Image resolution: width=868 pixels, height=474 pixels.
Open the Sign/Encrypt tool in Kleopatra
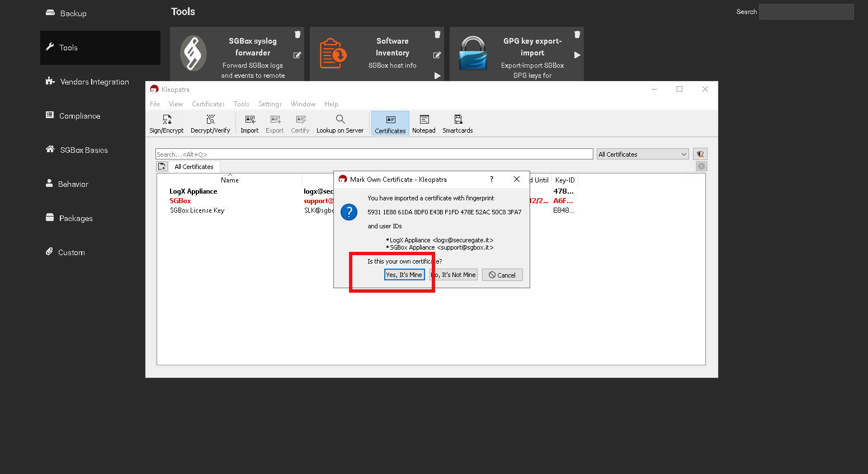(x=166, y=124)
